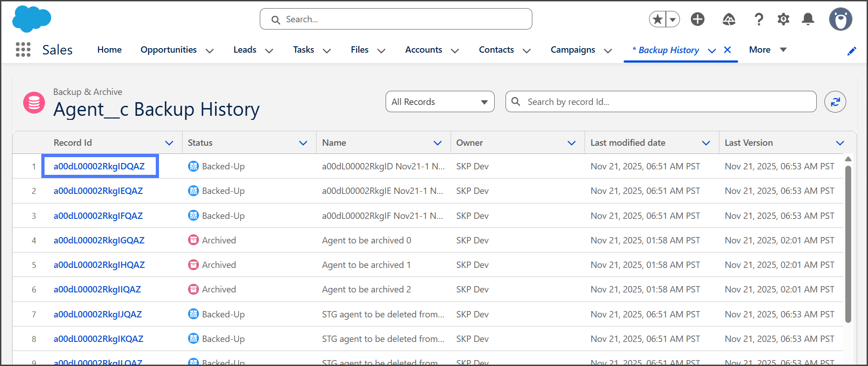
Task: Open the Favorites star icon
Action: point(657,19)
